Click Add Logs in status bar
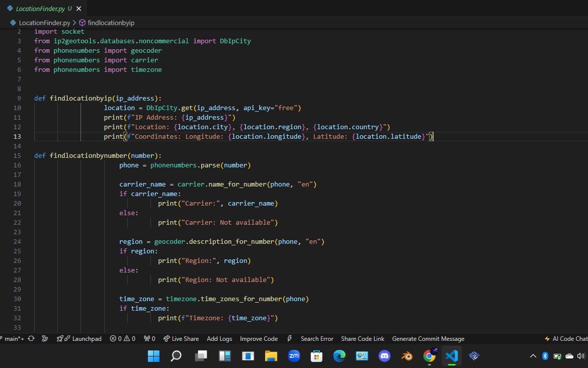Image resolution: width=588 pixels, height=368 pixels. [x=219, y=339]
